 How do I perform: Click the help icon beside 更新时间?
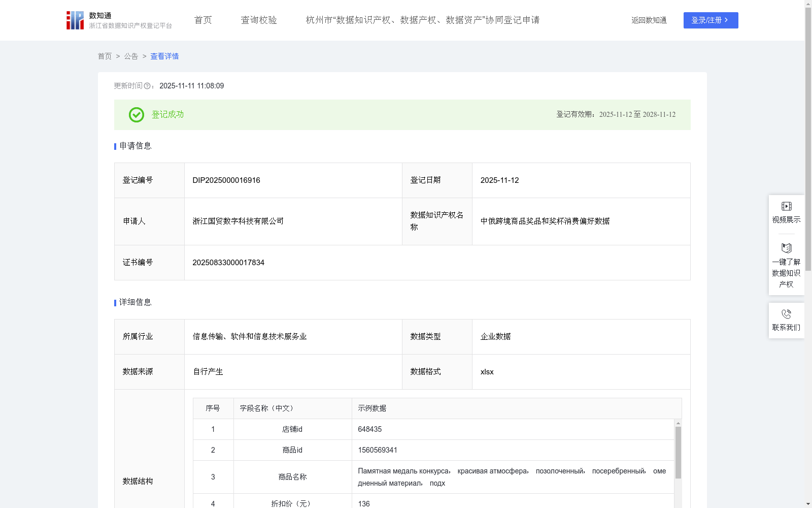147,86
